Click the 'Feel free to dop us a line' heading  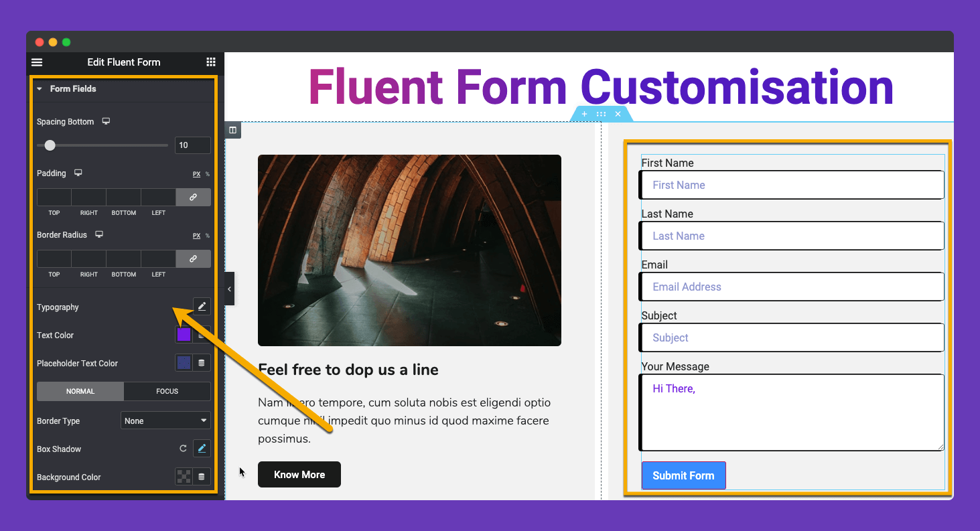348,370
